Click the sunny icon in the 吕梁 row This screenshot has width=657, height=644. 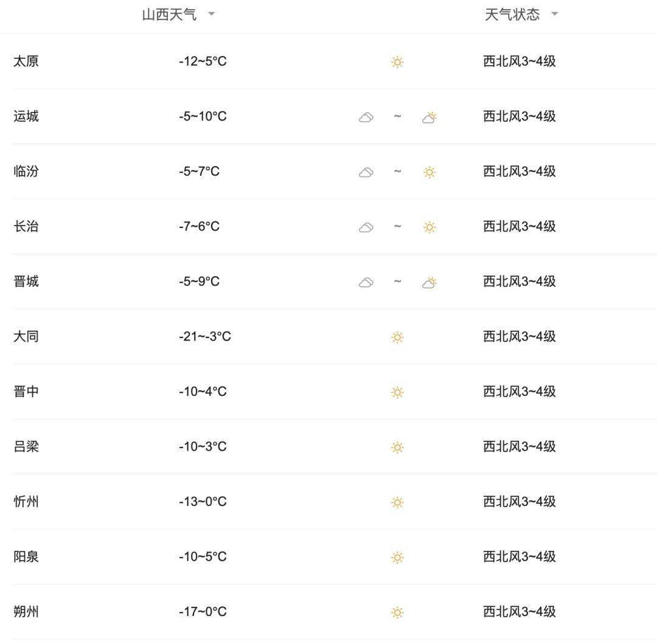[x=397, y=447]
